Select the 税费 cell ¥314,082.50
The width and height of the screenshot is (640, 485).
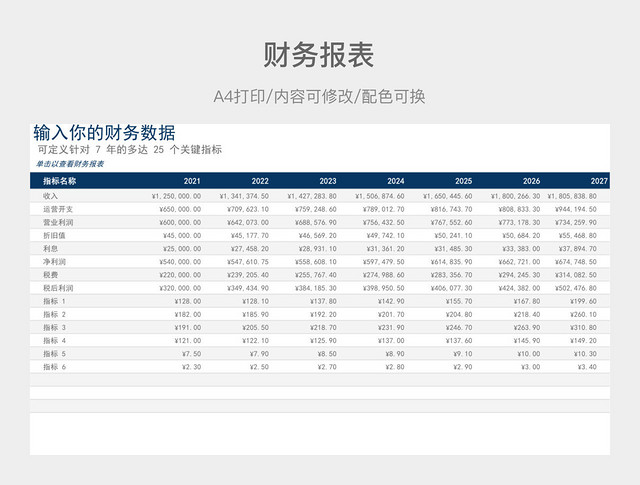click(576, 275)
